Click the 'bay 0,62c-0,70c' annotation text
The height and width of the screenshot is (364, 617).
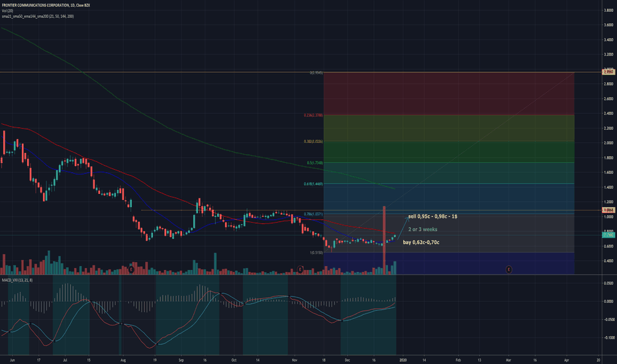(421, 242)
